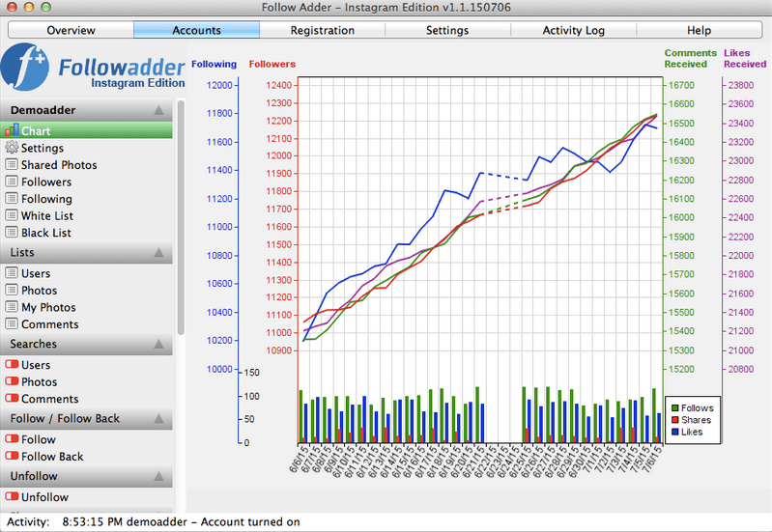Click the Followadder f+ logo icon
This screenshot has width=772, height=532.
coord(25,67)
